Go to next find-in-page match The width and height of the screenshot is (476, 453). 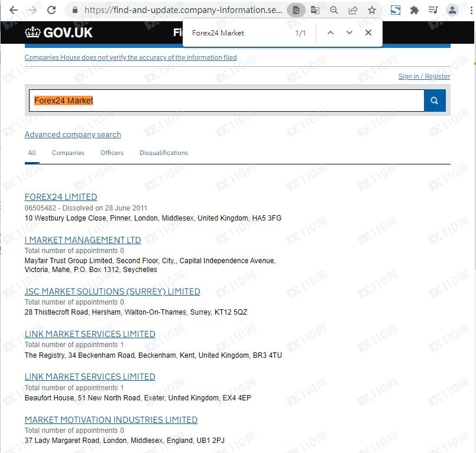(349, 33)
